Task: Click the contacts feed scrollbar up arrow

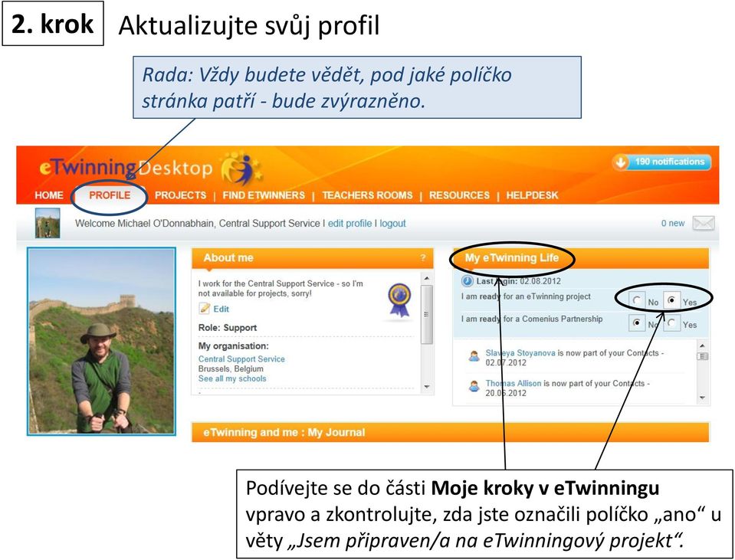Action: coord(702,345)
